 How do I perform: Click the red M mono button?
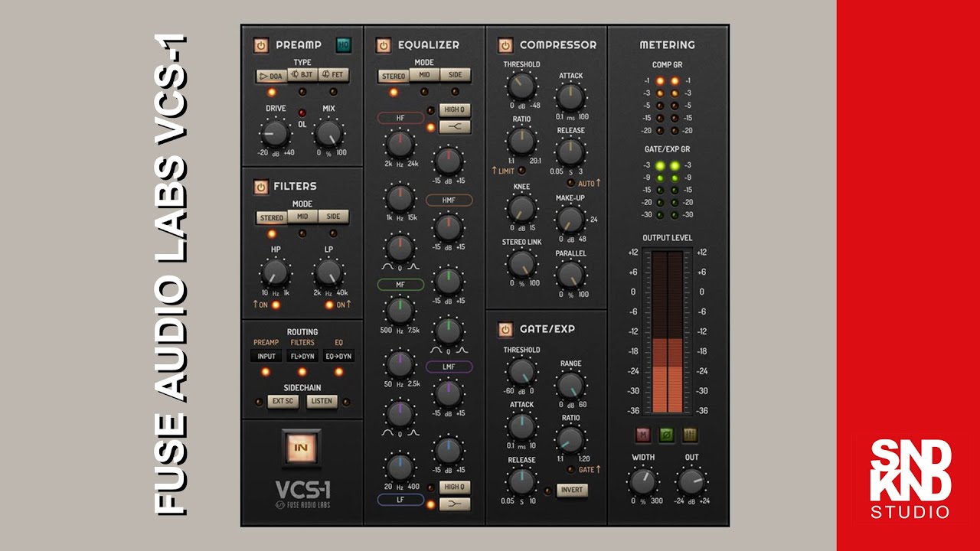pyautogui.click(x=644, y=435)
